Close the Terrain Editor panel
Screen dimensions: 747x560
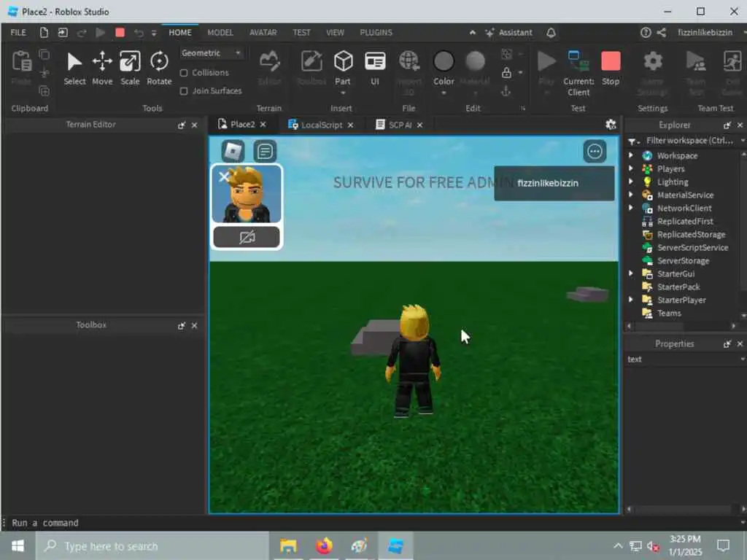(x=194, y=125)
